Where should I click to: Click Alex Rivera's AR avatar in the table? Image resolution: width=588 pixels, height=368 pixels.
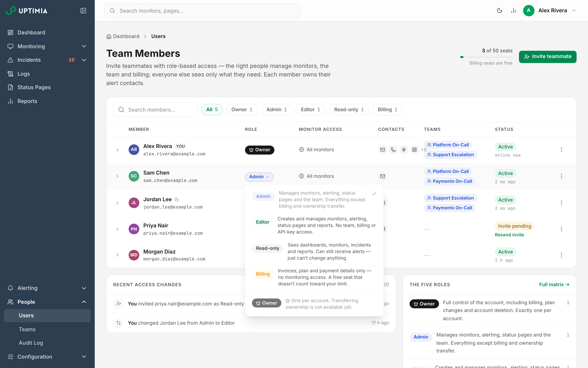point(134,149)
